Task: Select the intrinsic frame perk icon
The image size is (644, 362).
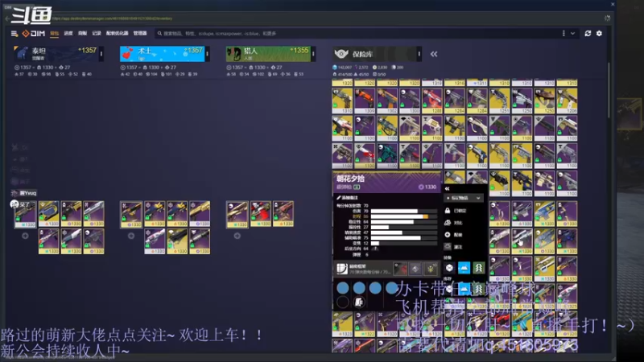Action: (x=341, y=269)
